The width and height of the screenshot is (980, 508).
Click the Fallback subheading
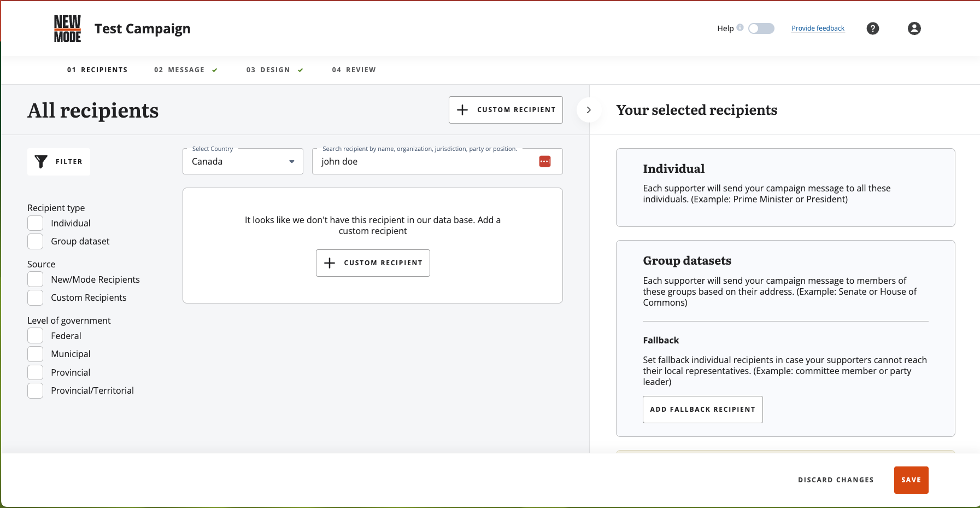click(661, 340)
